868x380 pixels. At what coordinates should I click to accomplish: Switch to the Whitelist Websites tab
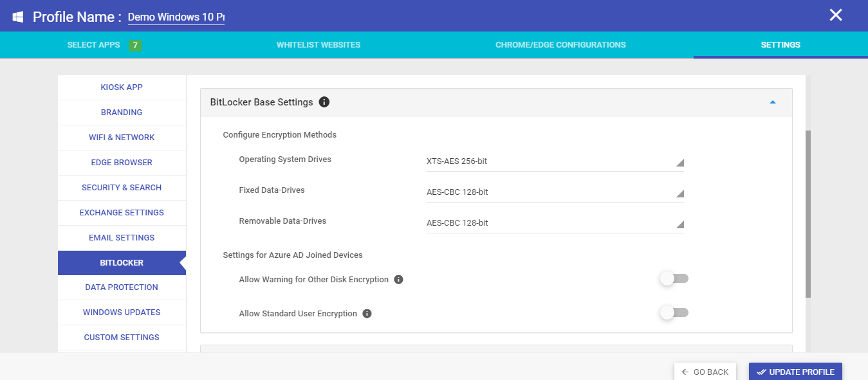click(x=319, y=45)
